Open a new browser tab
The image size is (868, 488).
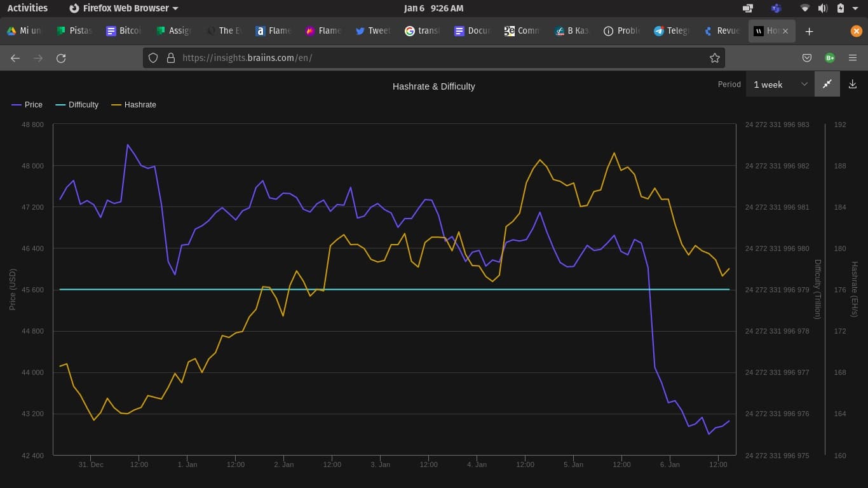click(x=809, y=31)
